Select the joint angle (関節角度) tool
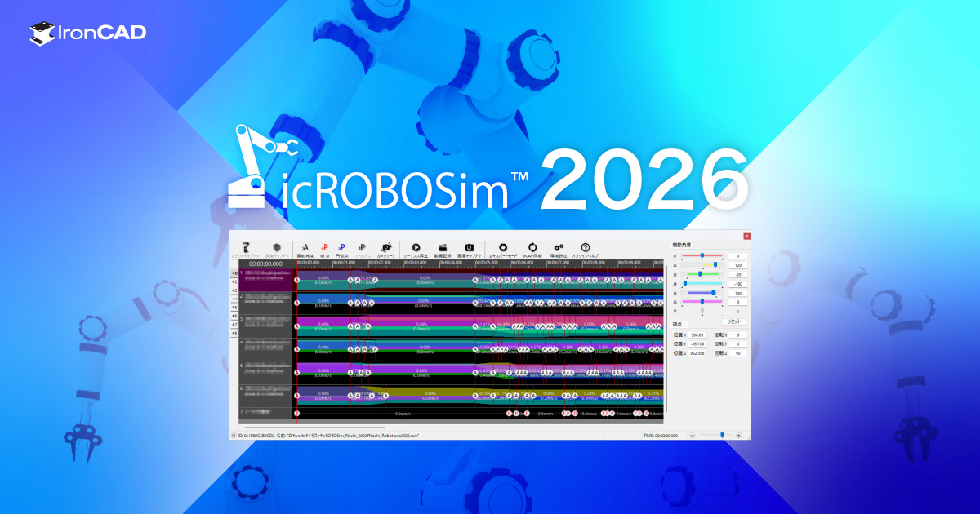Viewport: 980px width, 514px height. coord(305,247)
